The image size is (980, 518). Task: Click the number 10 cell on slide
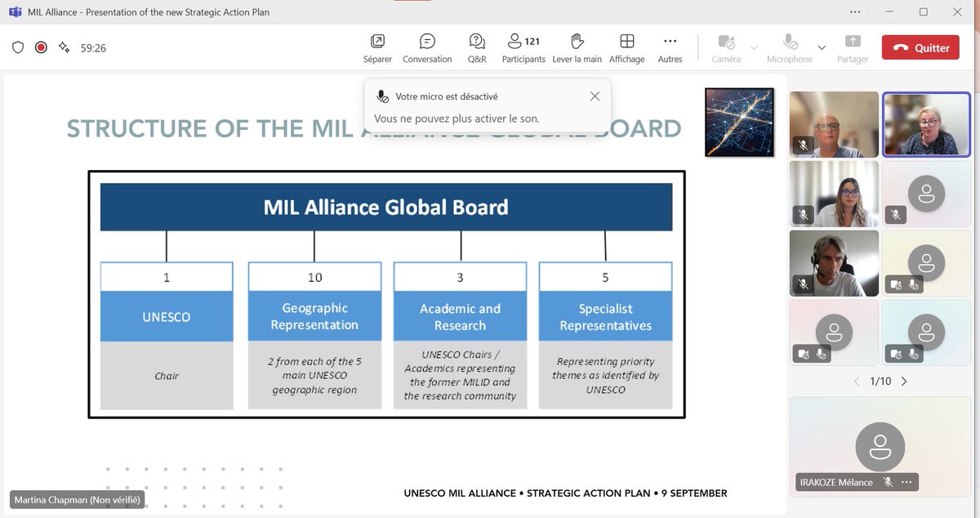coord(314,278)
